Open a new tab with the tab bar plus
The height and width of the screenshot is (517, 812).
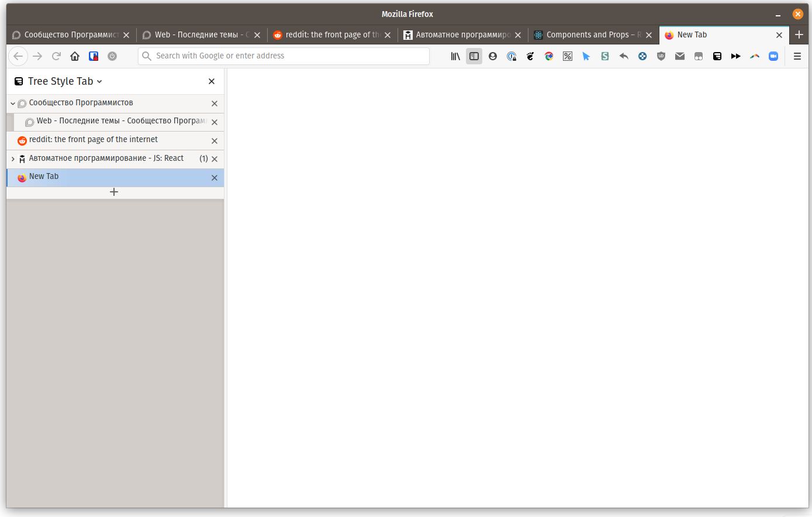799,35
